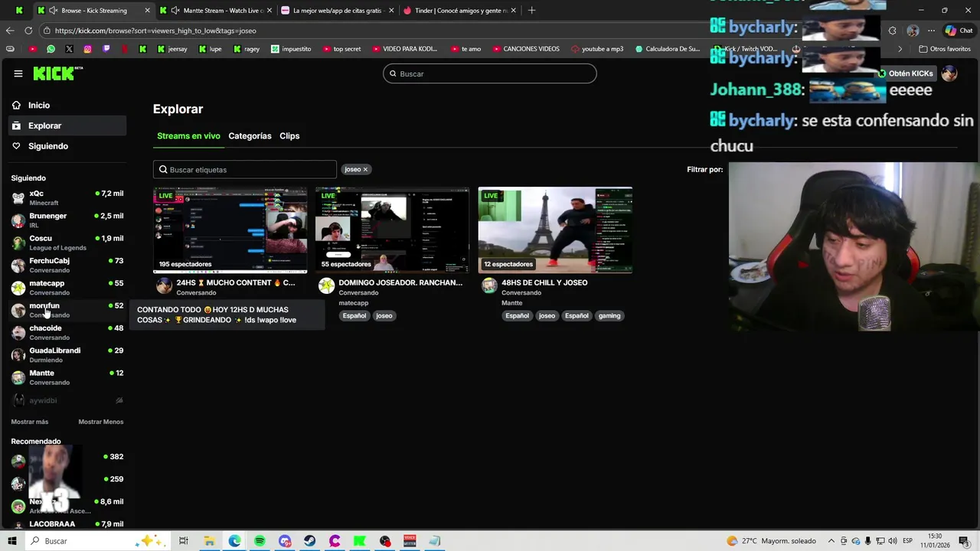
Task: Open the Windows Start menu
Action: pyautogui.click(x=12, y=541)
